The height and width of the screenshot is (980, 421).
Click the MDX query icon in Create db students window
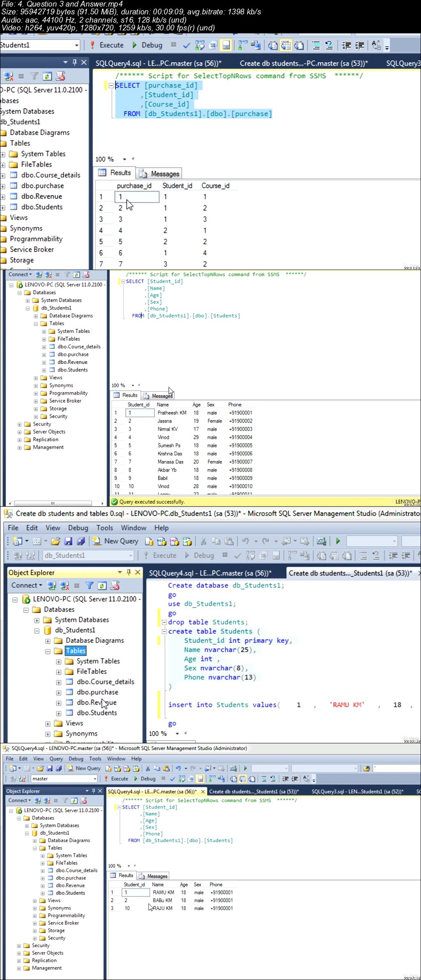tap(161, 541)
